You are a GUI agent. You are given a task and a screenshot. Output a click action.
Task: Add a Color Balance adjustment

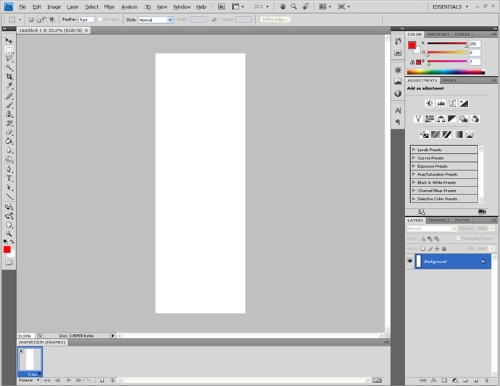(x=441, y=119)
